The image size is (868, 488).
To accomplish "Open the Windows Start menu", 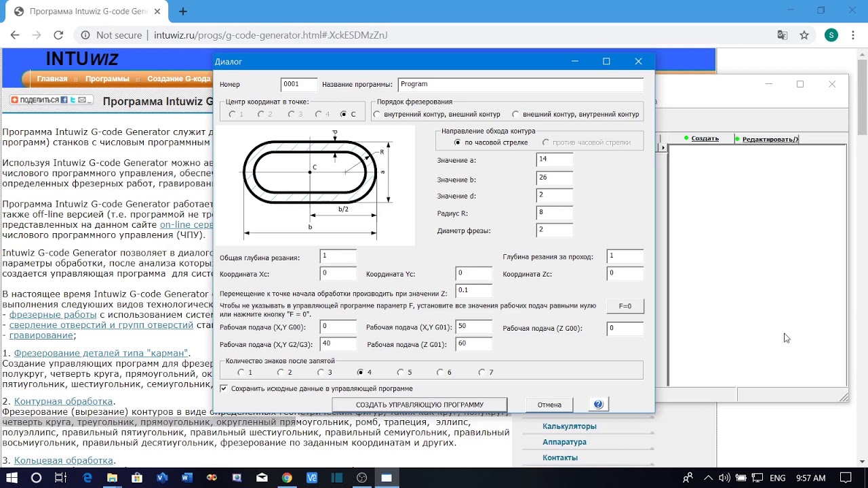I will pyautogui.click(x=12, y=477).
